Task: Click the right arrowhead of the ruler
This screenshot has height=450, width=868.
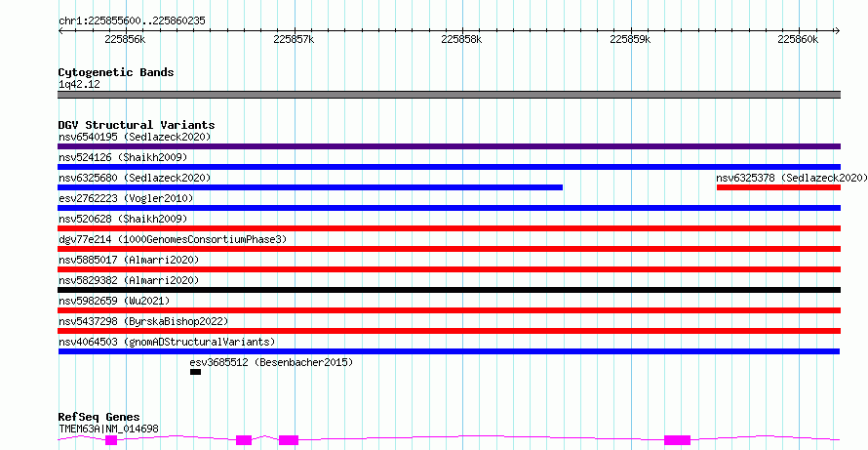Action: [x=838, y=30]
